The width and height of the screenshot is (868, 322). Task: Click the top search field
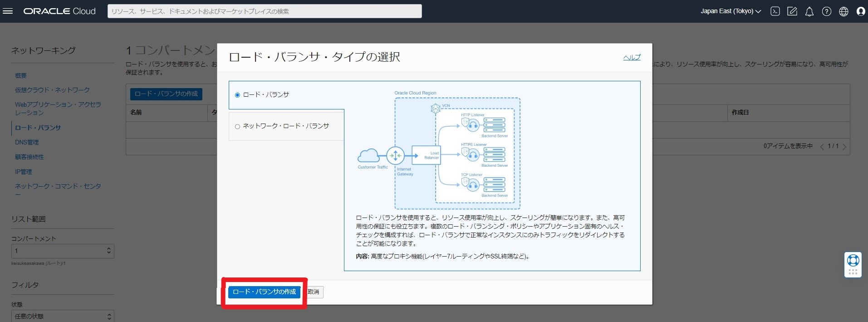[x=265, y=11]
